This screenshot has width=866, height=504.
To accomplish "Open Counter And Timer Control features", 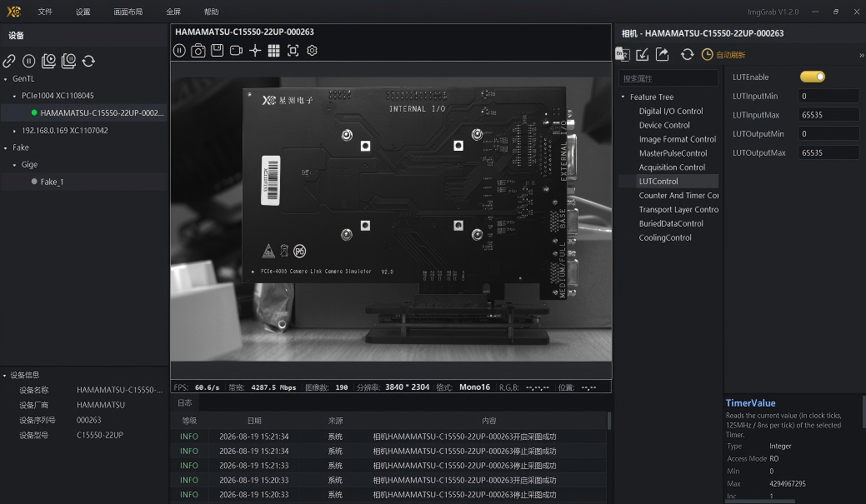I will click(x=678, y=196).
